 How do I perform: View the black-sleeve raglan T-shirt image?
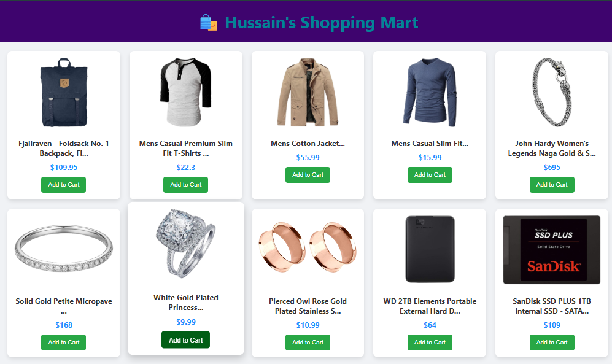tap(186, 93)
